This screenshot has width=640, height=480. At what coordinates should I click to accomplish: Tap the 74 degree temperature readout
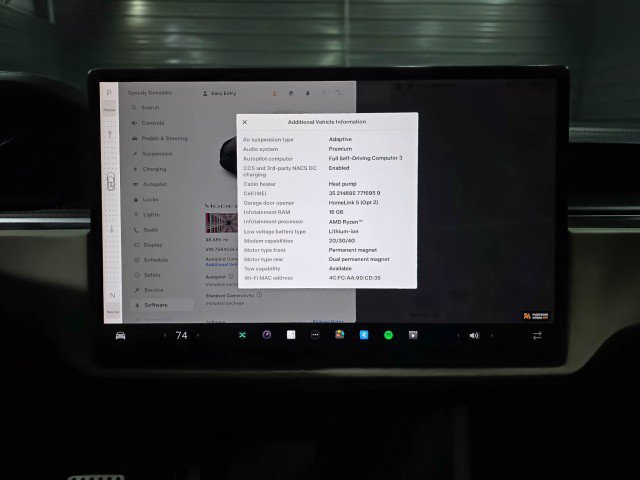point(181,336)
